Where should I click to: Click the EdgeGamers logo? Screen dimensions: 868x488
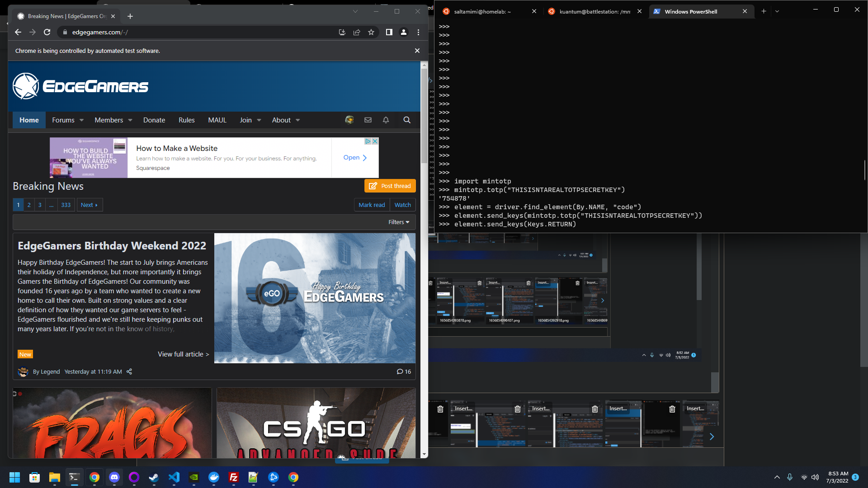pyautogui.click(x=80, y=86)
